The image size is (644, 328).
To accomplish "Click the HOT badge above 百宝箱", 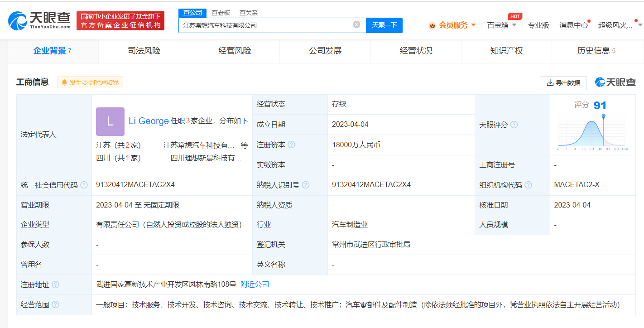I will [x=515, y=16].
